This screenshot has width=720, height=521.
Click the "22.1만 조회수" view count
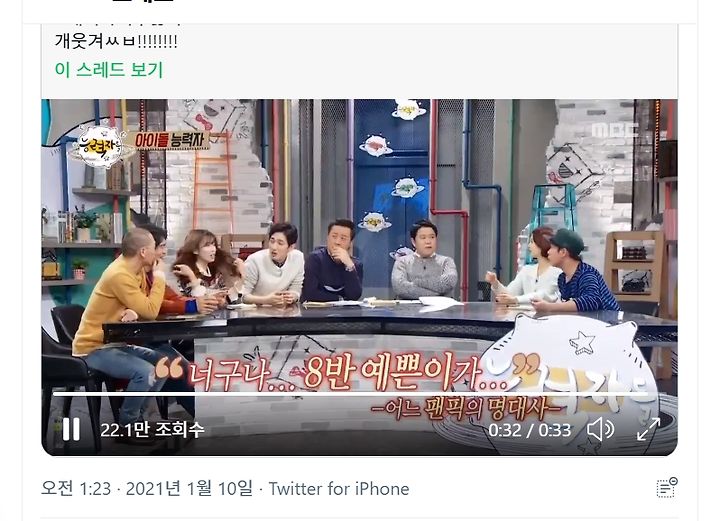coord(152,430)
